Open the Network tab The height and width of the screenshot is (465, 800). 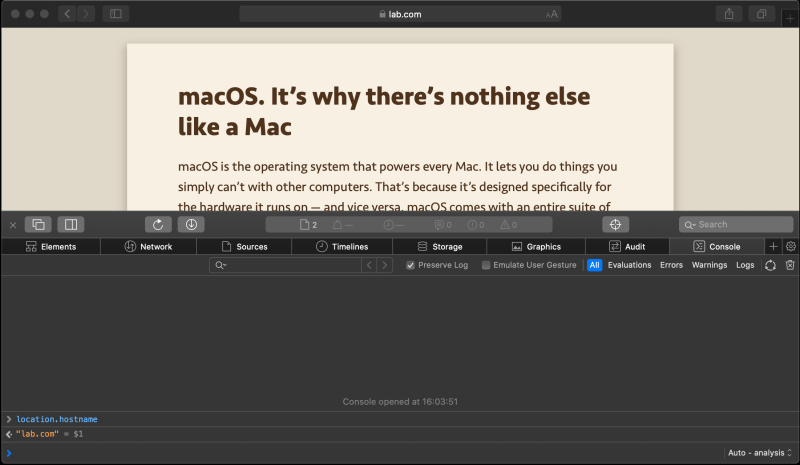(148, 247)
